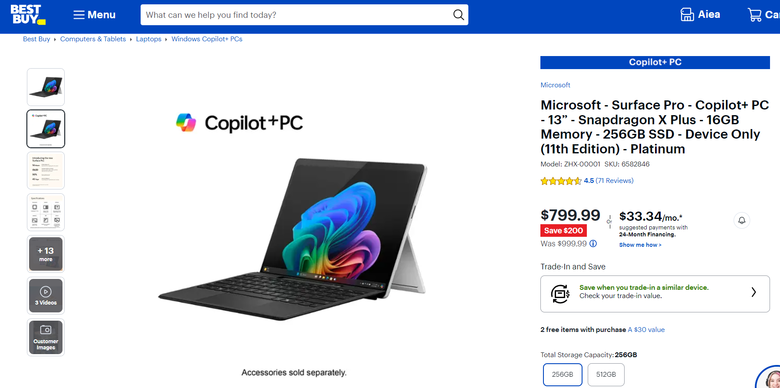Click the Best Buy logo
The image size is (780, 388).
(x=28, y=14)
